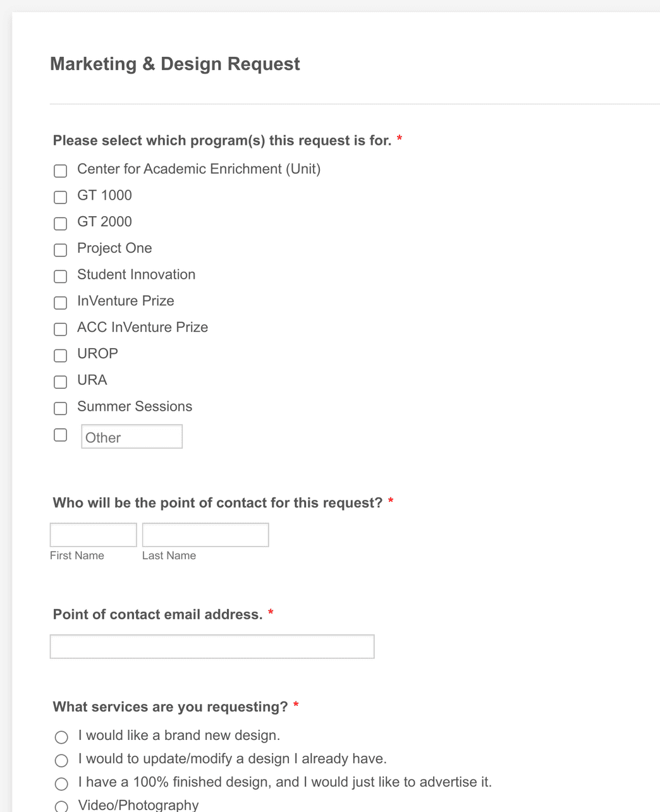Check the GT 2000 option
Screen dimensions: 660x812
tap(60, 224)
